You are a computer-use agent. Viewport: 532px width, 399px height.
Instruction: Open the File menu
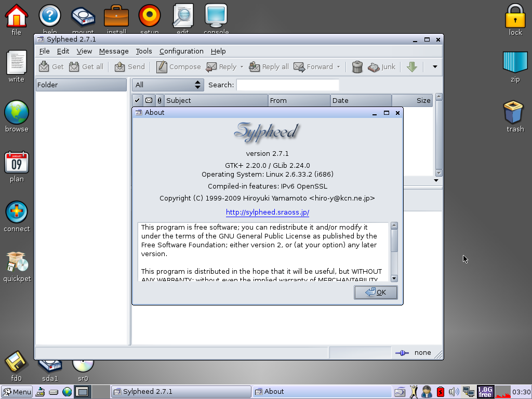(45, 51)
